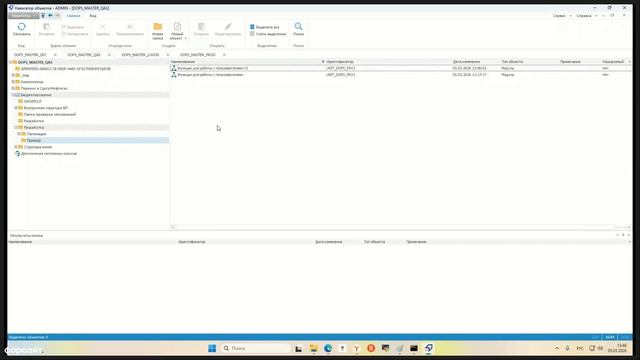Viewport: 640px width, 360px height.
Task: Expand the Компоненты folder node
Action: pos(13,82)
